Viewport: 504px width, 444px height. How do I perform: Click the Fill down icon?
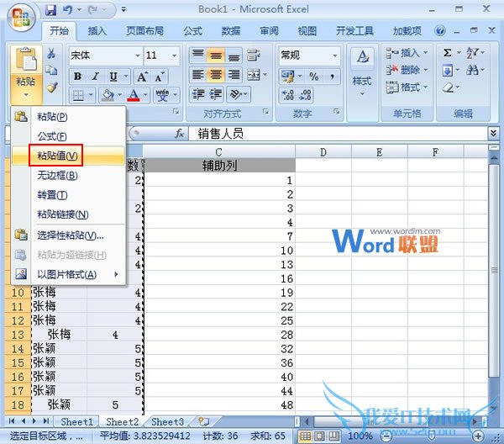tap(448, 70)
